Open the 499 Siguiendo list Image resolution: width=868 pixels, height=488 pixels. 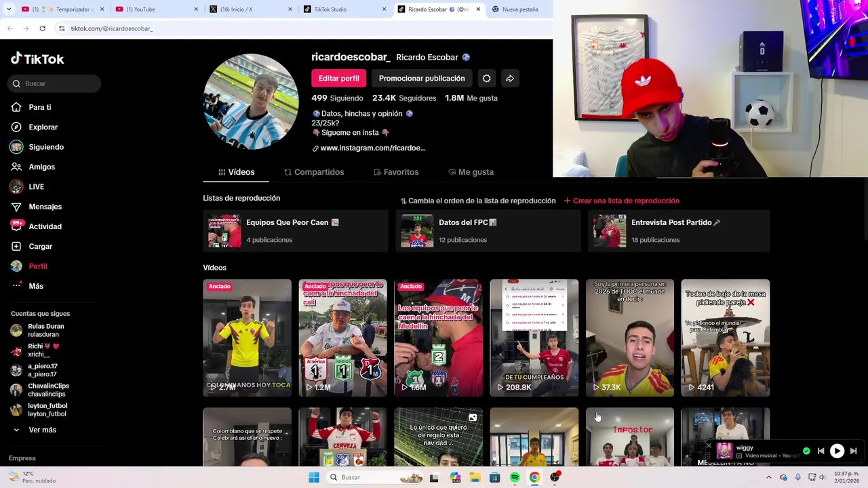[337, 98]
